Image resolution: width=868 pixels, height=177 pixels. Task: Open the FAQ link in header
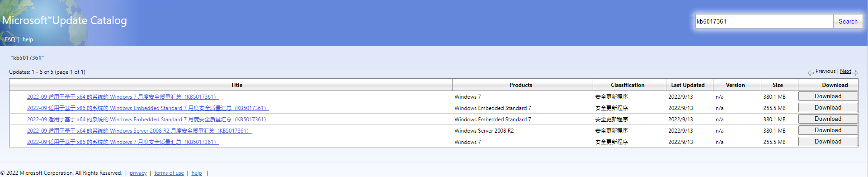[10, 39]
